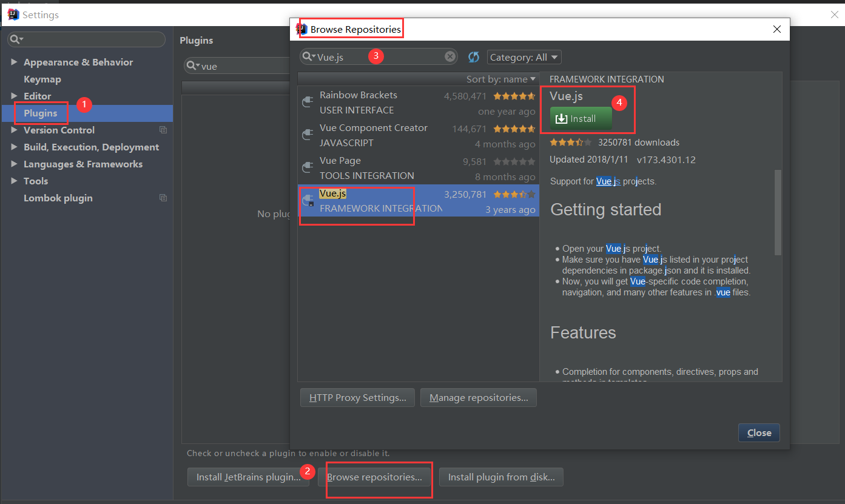Select Plugins in settings tree

41,113
